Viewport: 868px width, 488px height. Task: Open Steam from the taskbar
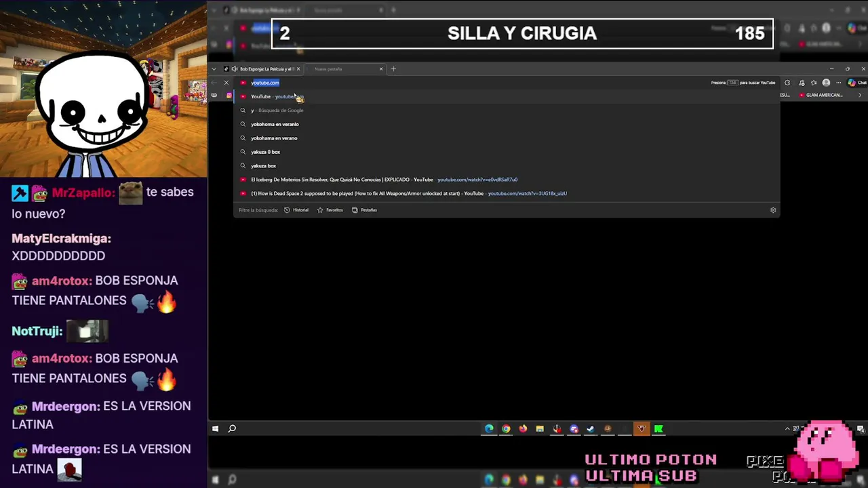click(591, 428)
